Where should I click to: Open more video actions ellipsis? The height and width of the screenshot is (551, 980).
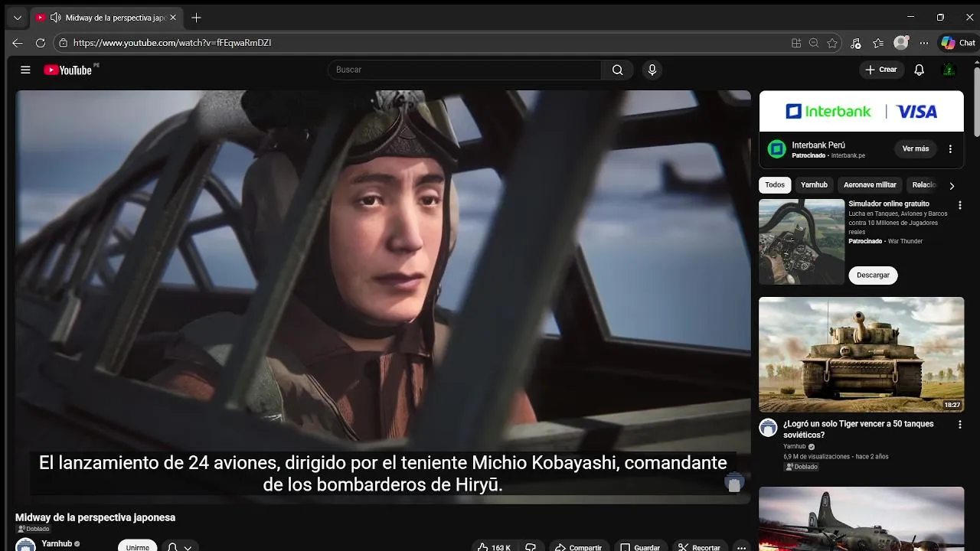[x=741, y=547]
